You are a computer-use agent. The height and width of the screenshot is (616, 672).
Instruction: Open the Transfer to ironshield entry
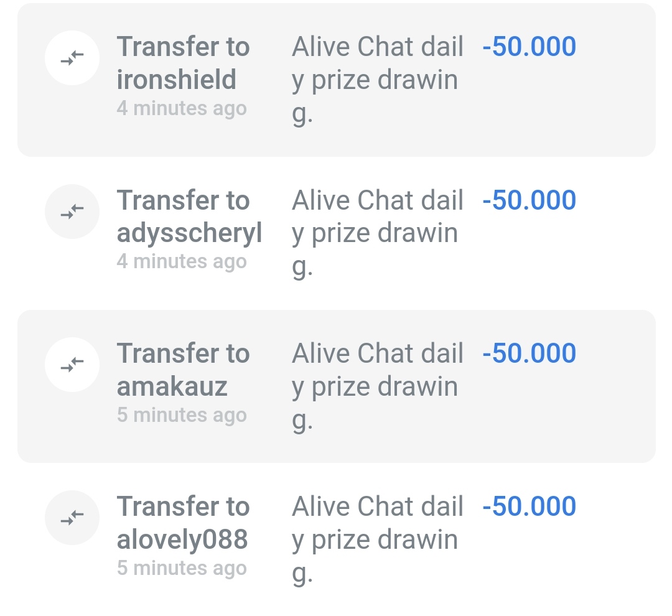point(337,80)
